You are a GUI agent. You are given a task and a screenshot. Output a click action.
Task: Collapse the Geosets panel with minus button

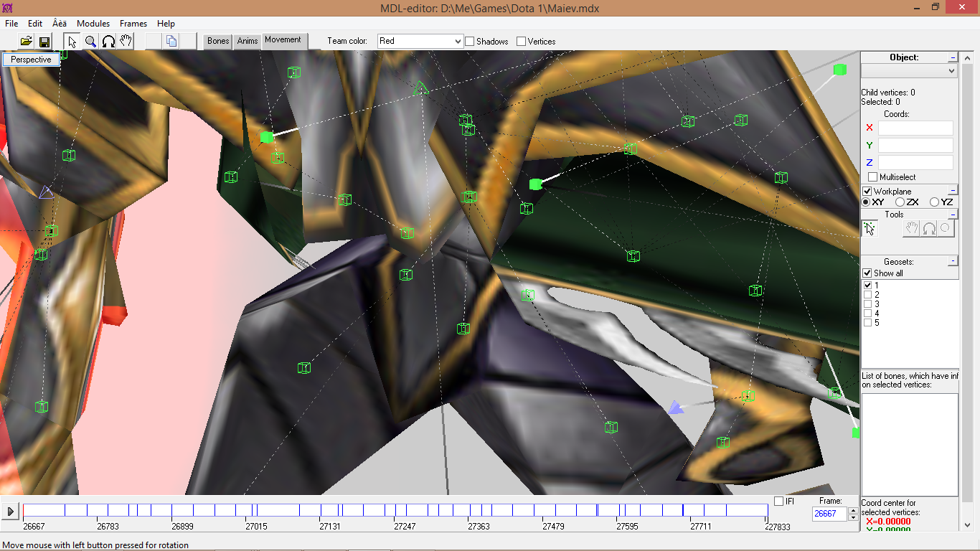953,262
